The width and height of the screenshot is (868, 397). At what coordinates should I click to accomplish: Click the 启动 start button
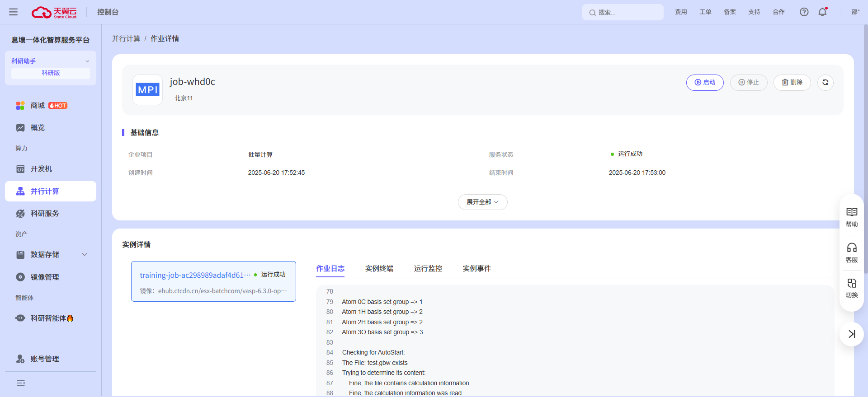pos(705,82)
